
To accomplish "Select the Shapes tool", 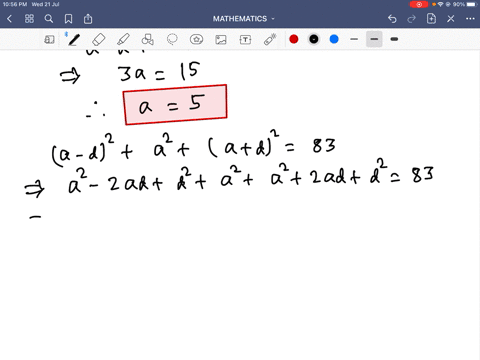I will [148, 40].
